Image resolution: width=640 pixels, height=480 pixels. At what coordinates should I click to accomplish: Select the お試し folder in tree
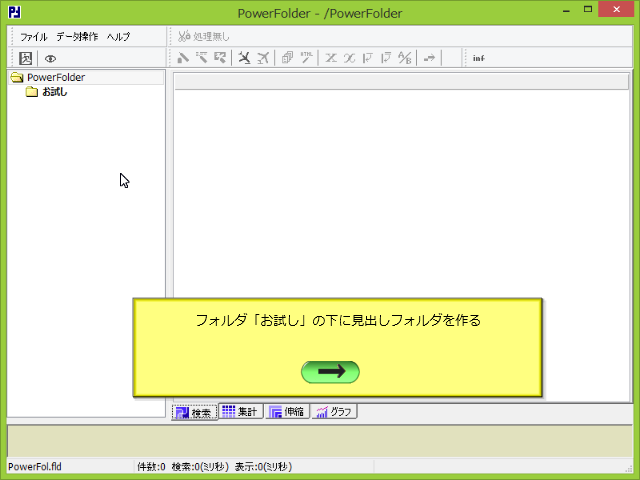[55, 92]
